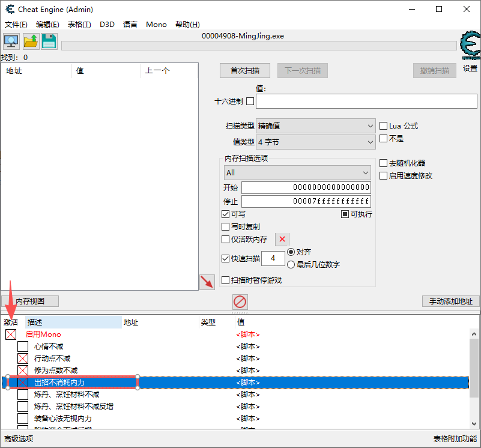This screenshot has height=448, width=481.
Task: Enable the 仅活跃内存 checkbox
Action: pos(225,240)
